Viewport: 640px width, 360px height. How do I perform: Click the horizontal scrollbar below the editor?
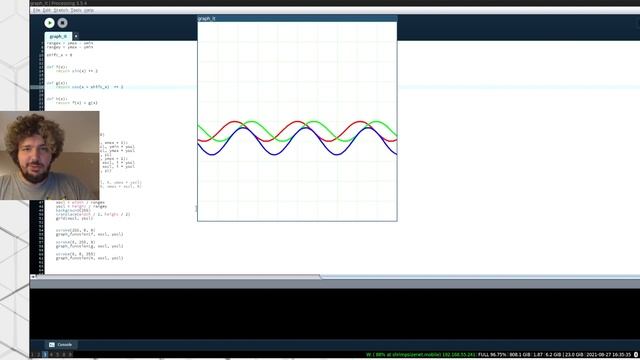click(178, 277)
